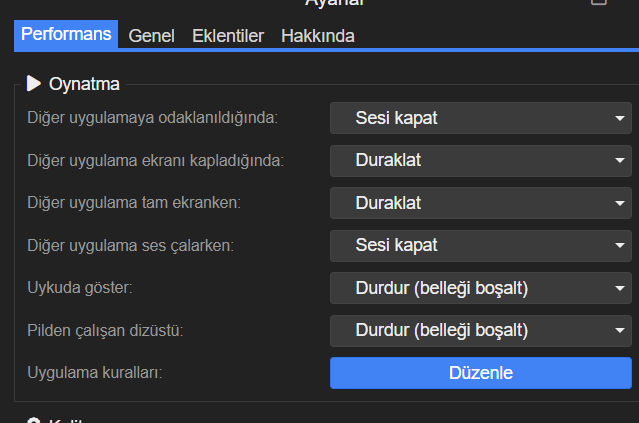The height and width of the screenshot is (423, 639).
Task: Go to the Hakkında tab
Action: click(318, 36)
